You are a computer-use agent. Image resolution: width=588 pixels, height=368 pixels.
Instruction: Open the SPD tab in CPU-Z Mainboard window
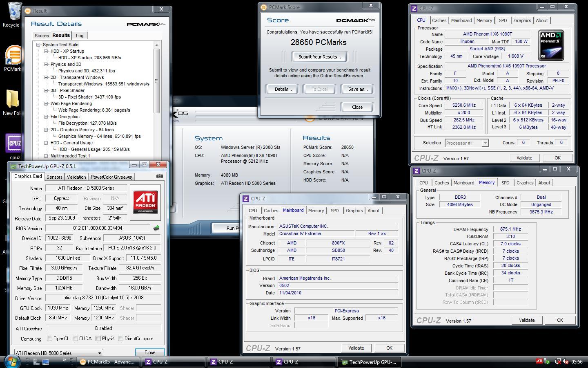[x=335, y=211]
